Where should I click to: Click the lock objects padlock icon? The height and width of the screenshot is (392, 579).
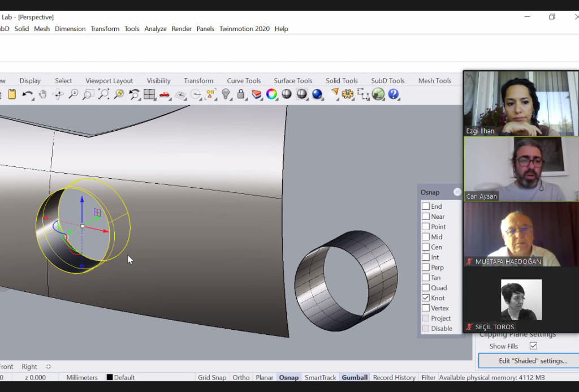pyautogui.click(x=241, y=94)
